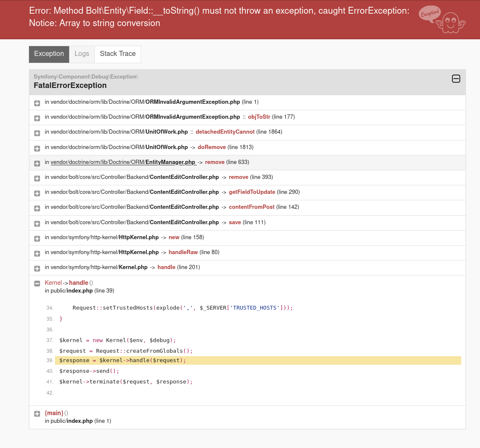480x448 pixels.
Task: Open the Kernel.php handle link
Action: point(166,267)
